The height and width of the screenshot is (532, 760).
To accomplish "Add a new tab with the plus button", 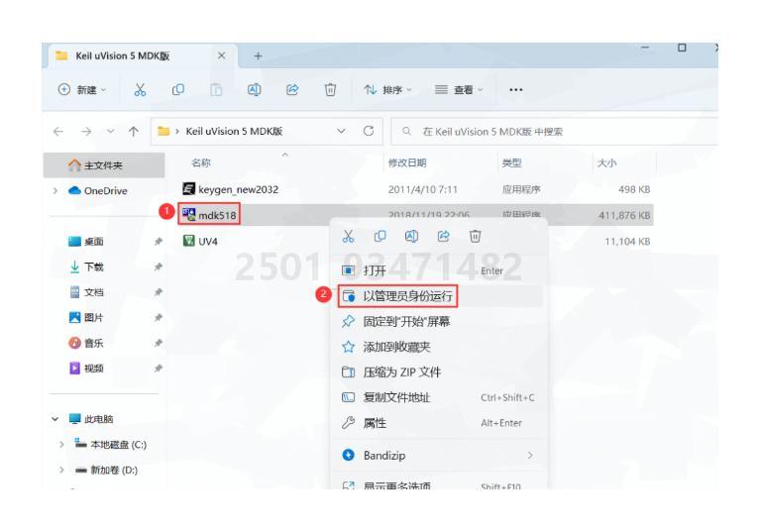I will click(x=258, y=56).
